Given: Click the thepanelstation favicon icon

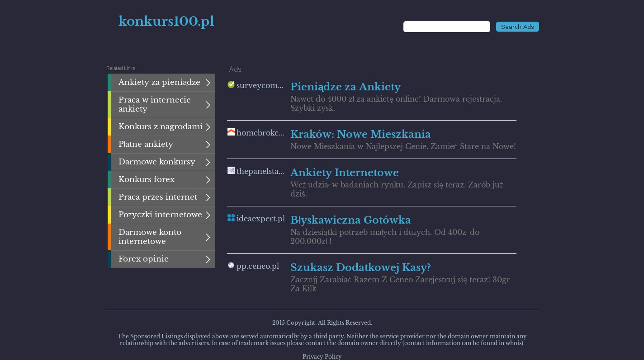Looking at the screenshot, I should [x=231, y=170].
